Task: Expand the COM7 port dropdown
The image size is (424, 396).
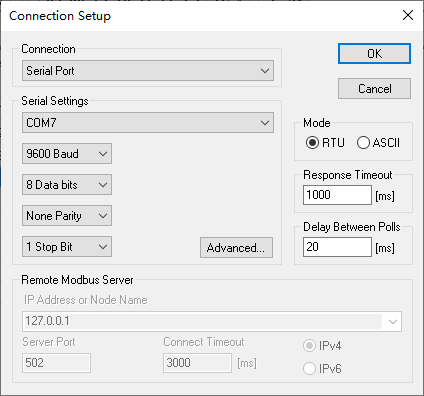Action: (x=148, y=123)
